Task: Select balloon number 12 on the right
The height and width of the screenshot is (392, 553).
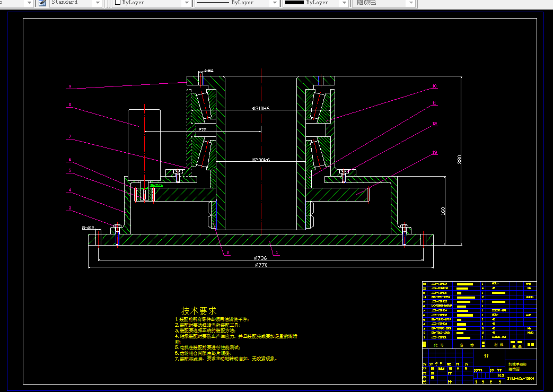Action: [435, 124]
